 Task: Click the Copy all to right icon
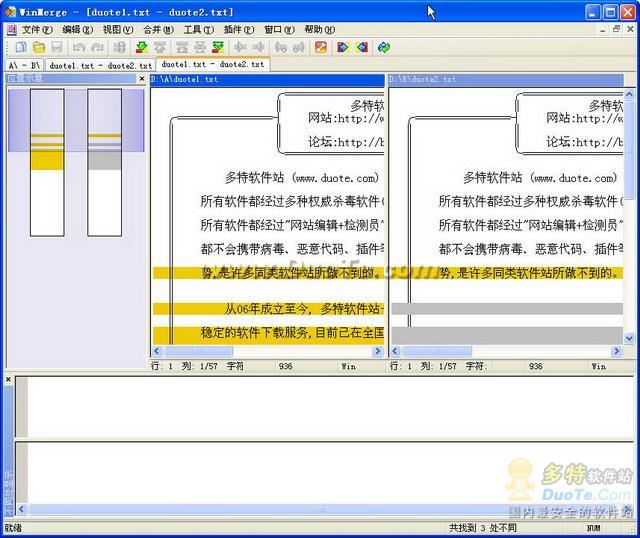[343, 47]
